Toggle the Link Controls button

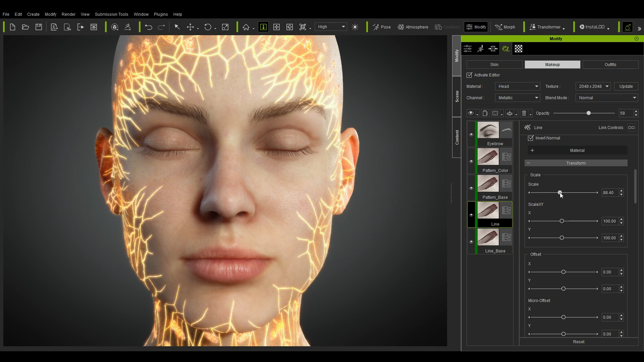click(x=631, y=128)
